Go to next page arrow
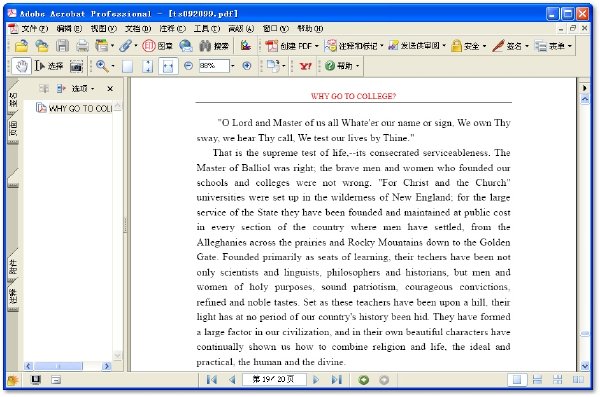This screenshot has height=397, width=600. (x=316, y=380)
